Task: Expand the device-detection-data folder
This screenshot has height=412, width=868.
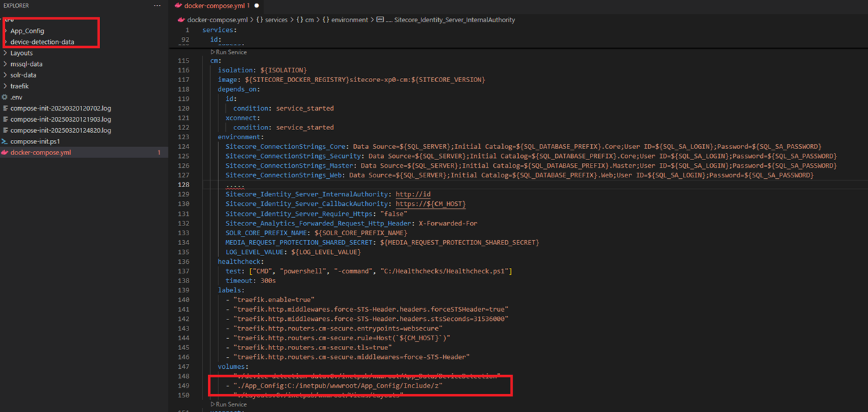Action: (6, 42)
